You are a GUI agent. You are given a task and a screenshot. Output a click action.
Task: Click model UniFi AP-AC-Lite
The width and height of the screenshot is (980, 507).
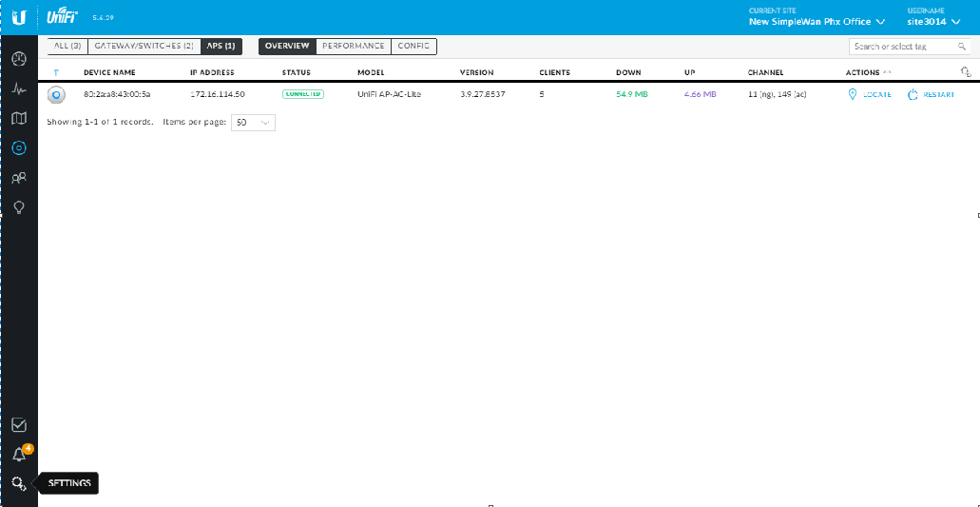coord(389,94)
